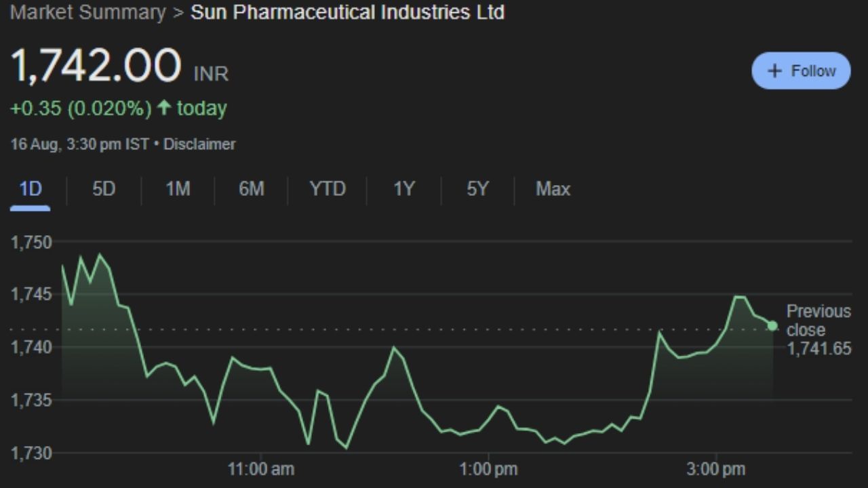Select the 1D time range tab
868x488 pixels.
pos(31,189)
